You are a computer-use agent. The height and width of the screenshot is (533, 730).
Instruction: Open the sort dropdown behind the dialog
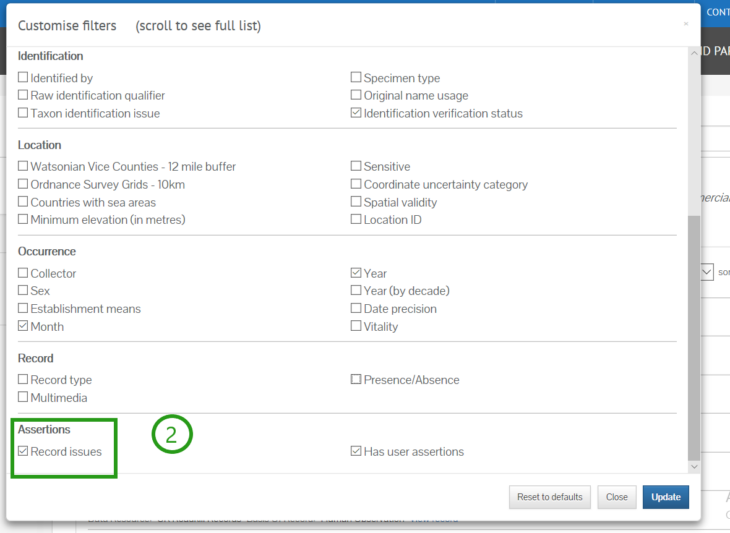point(707,272)
